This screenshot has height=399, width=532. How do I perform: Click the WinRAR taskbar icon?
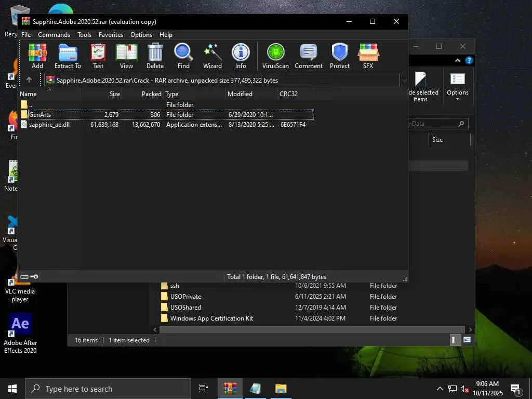pyautogui.click(x=230, y=389)
